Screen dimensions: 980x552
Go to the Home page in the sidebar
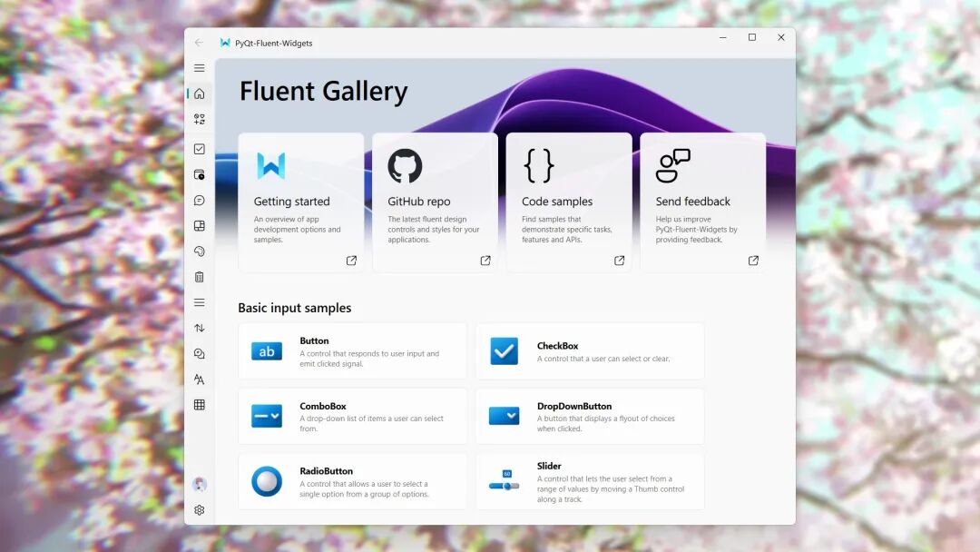200,94
